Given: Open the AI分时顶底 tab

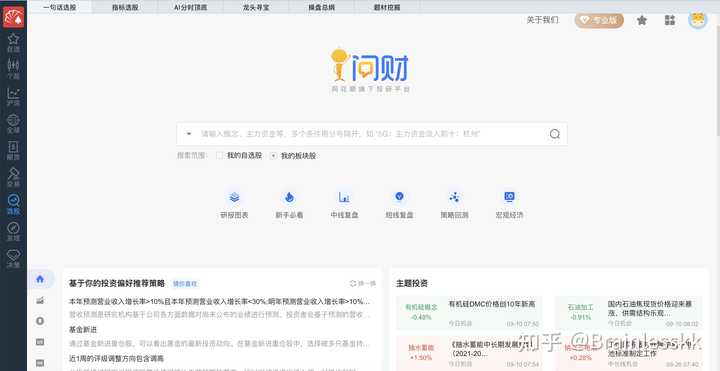Looking at the screenshot, I should (x=191, y=7).
